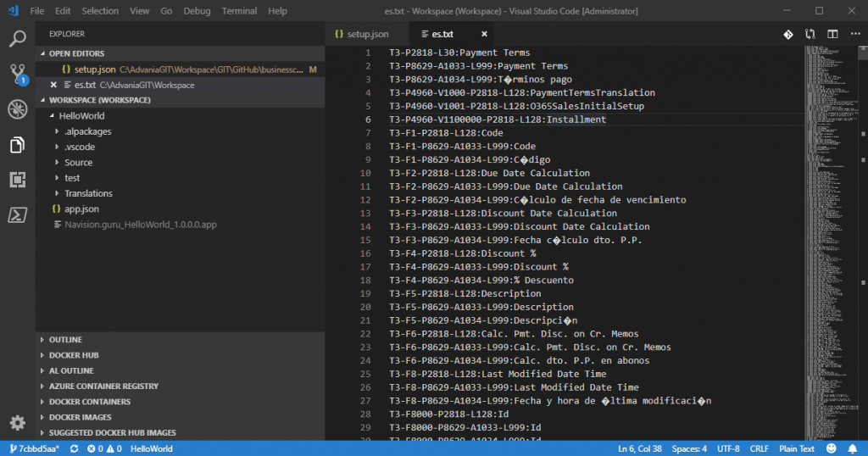
Task: Open the Manage settings gear
Action: coord(17,422)
